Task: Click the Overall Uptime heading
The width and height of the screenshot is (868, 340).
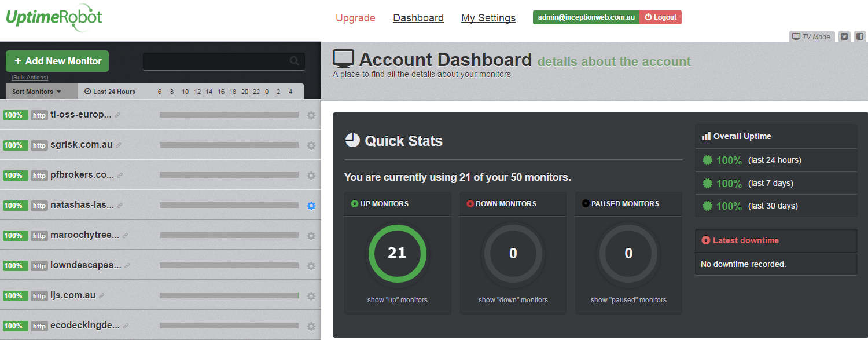Action: click(x=742, y=136)
